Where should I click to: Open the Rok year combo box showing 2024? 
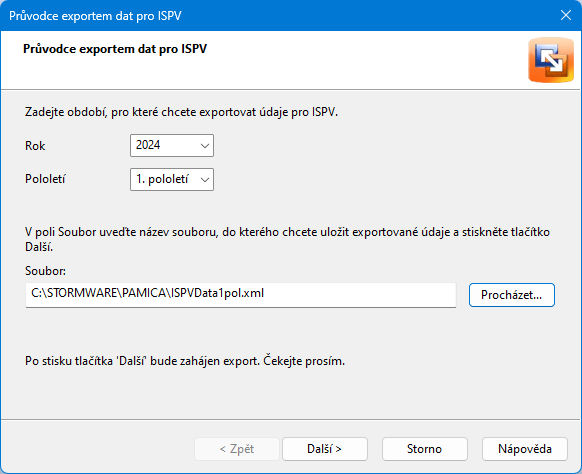(x=172, y=146)
